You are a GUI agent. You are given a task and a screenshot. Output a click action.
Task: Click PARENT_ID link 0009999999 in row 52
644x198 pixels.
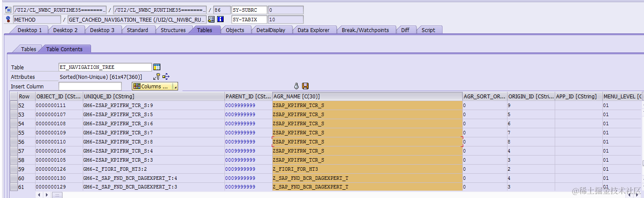pyautogui.click(x=240, y=105)
